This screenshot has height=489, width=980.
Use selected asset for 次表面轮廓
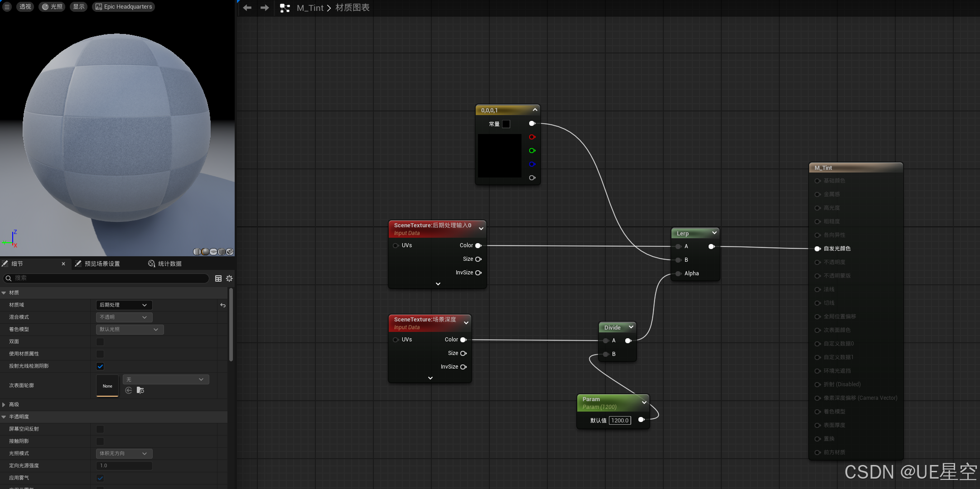pyautogui.click(x=129, y=390)
